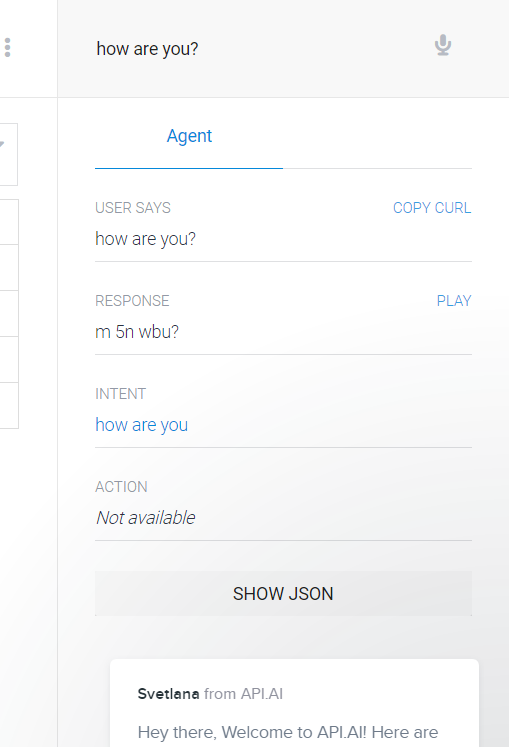Select the second cropped list row at left
509x747 pixels.
(x=9, y=268)
